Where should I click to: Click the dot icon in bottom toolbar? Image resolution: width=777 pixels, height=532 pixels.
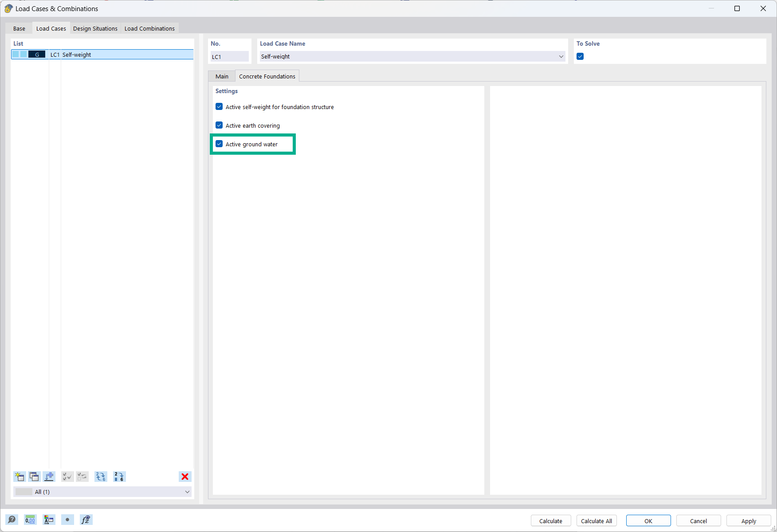point(67,520)
